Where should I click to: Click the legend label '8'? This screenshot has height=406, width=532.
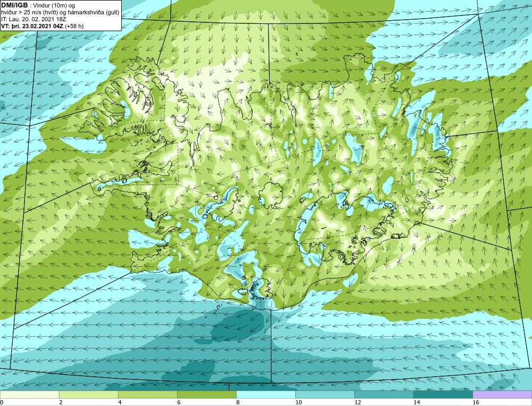238,402
